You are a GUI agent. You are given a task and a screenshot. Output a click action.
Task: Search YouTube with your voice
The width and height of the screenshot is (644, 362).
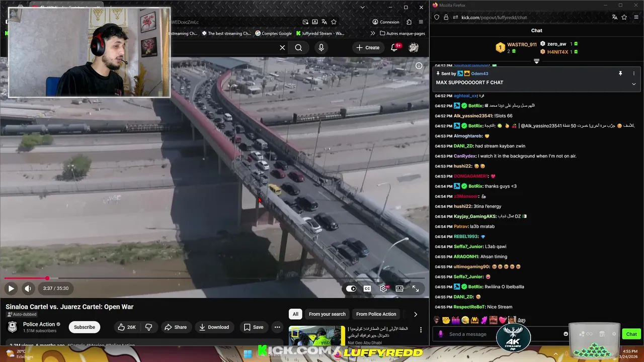coord(321,48)
